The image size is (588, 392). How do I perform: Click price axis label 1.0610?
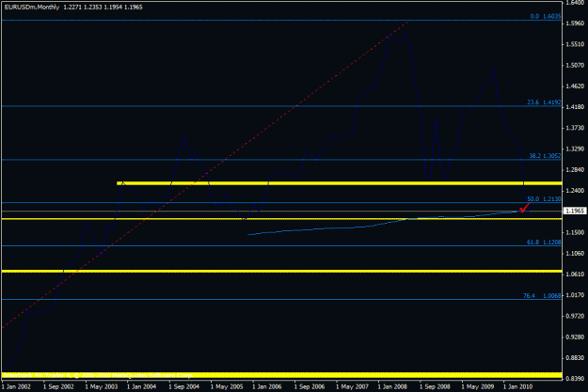(x=575, y=274)
